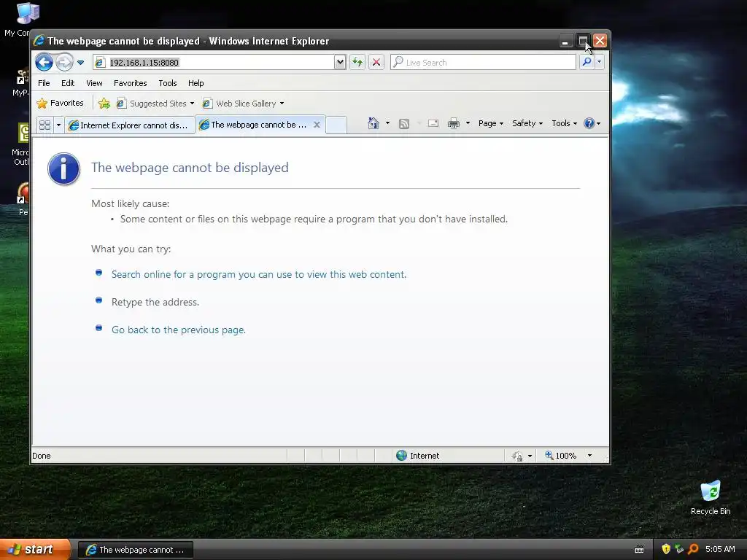This screenshot has height=560, width=747.
Task: Open the Tools menu in menu bar
Action: (x=168, y=83)
